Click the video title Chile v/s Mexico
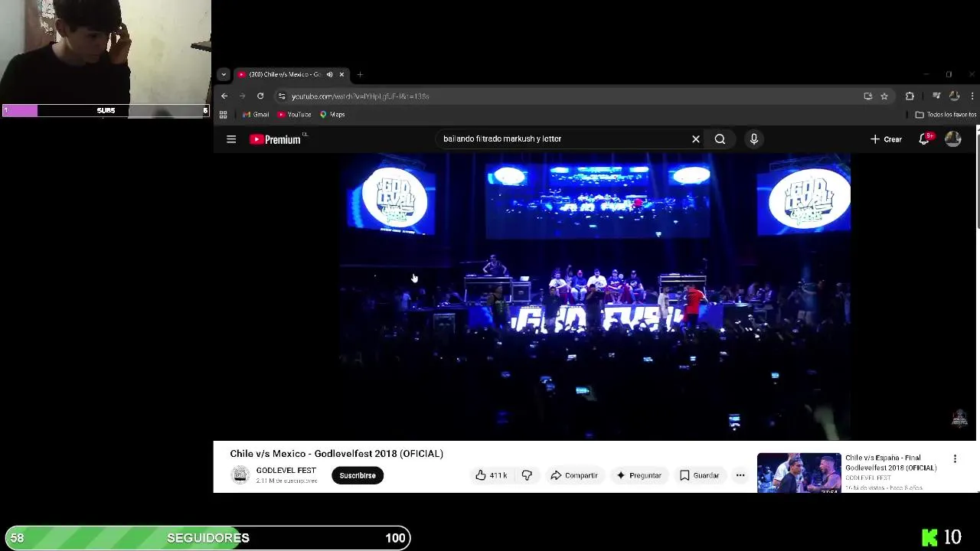 [336, 454]
